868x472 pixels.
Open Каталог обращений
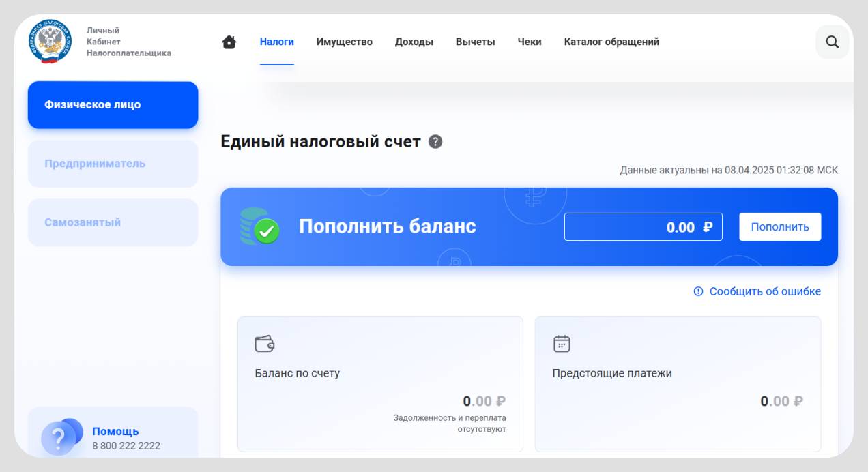[611, 42]
